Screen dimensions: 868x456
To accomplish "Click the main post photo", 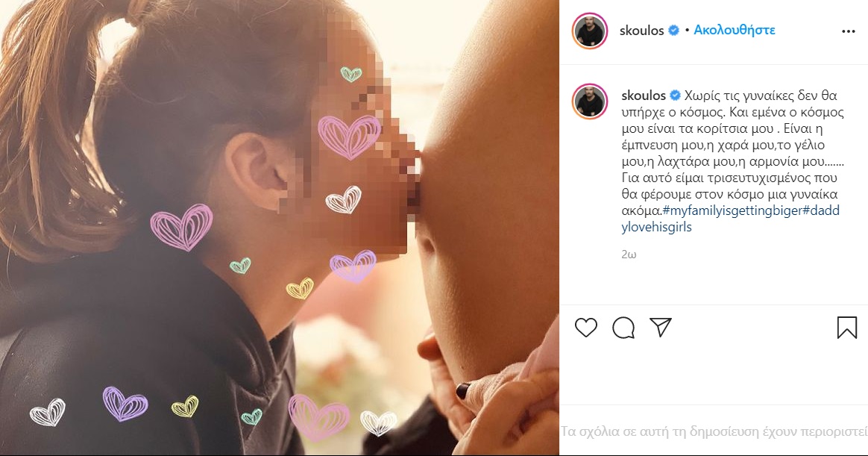I will pyautogui.click(x=280, y=228).
